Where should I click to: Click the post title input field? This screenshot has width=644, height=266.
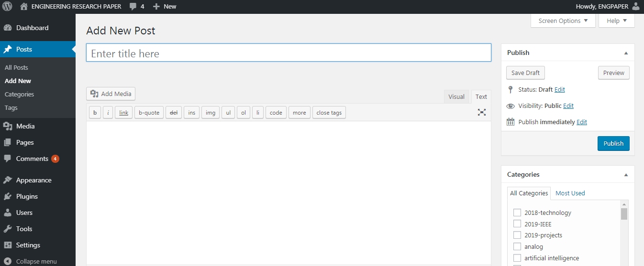pos(289,53)
